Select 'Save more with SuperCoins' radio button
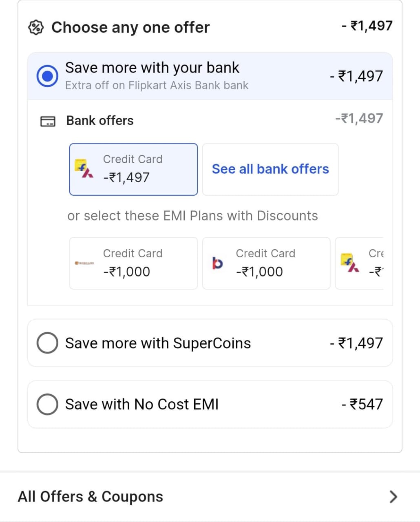Screen dimensions: 420x522 click(47, 343)
